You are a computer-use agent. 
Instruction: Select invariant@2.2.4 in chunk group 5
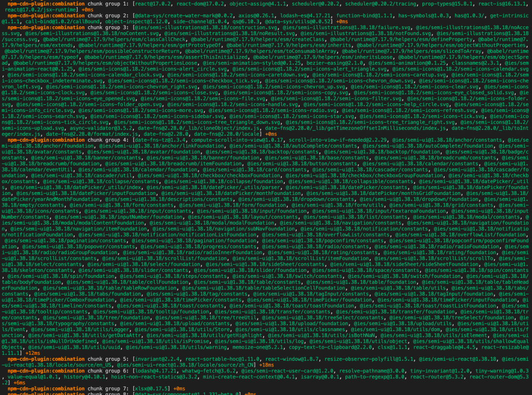[157, 359]
